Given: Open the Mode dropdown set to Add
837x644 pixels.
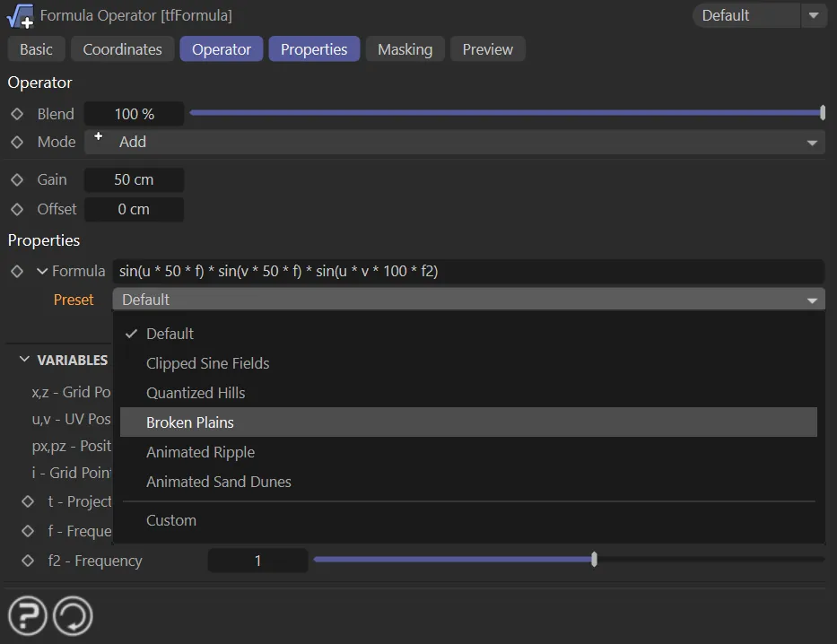Looking at the screenshot, I should point(455,142).
